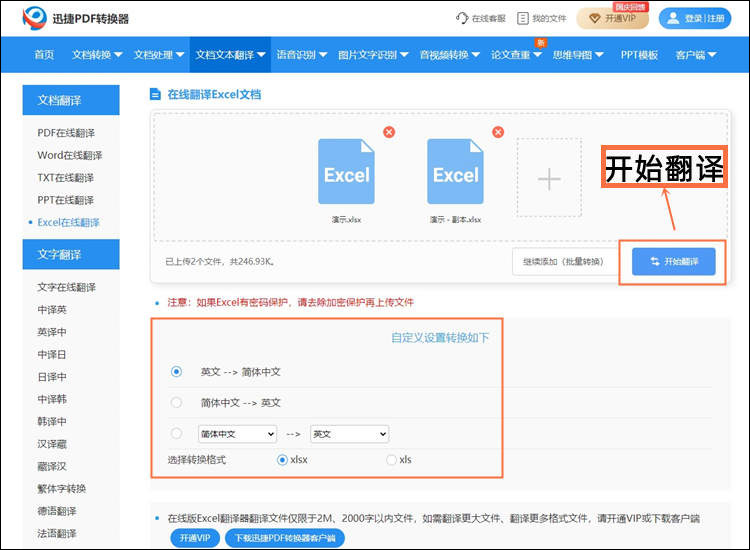Open 繁体字转换 sidebar link
Image resolution: width=750 pixels, height=550 pixels.
(x=62, y=489)
